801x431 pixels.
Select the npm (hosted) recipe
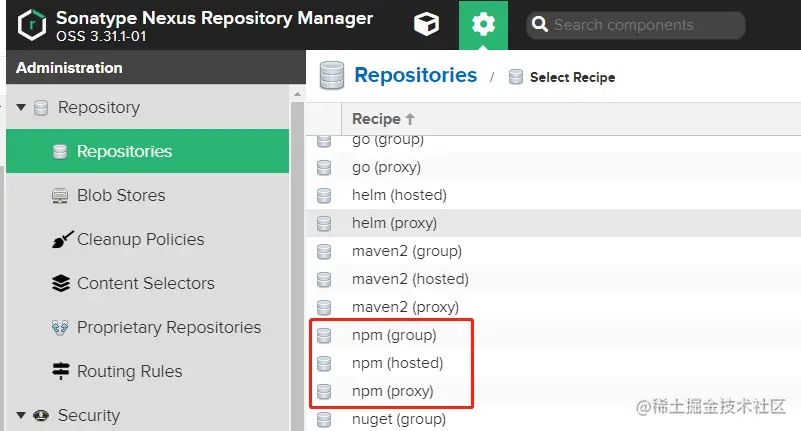pos(553,363)
